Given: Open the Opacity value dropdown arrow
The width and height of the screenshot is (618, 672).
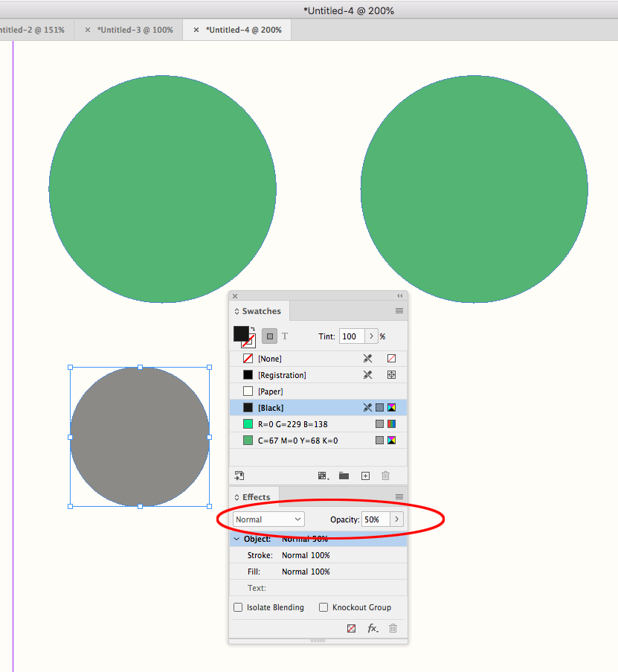Looking at the screenshot, I should click(x=396, y=519).
